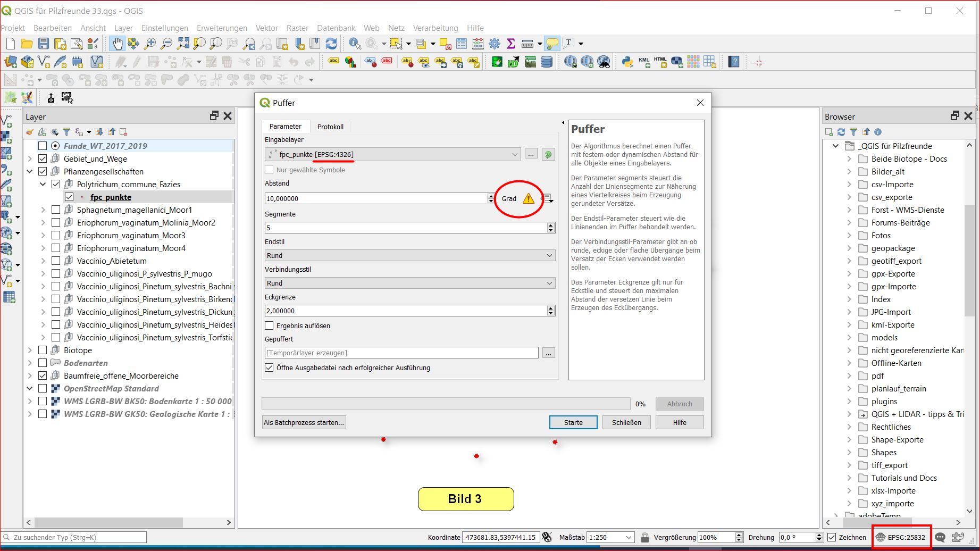Viewport: 980px width, 551px height.
Task: Open the Eingabelayer fpc_punkte dropdown
Action: click(x=393, y=154)
